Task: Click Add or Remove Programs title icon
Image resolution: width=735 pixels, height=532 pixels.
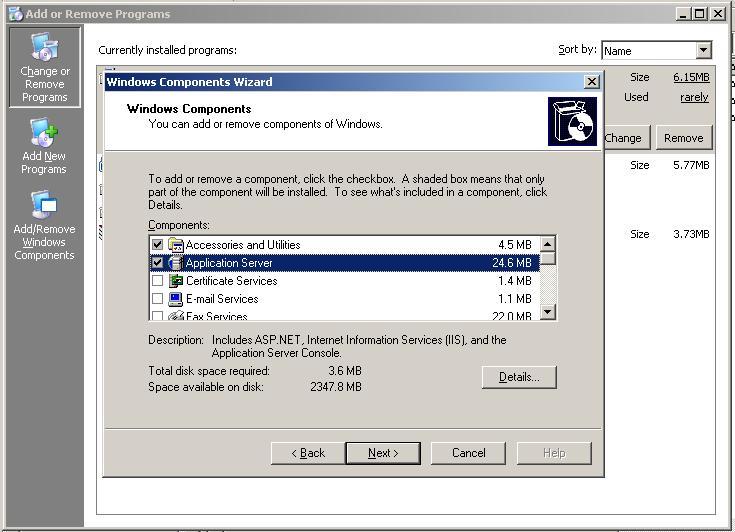Action: pyautogui.click(x=15, y=14)
